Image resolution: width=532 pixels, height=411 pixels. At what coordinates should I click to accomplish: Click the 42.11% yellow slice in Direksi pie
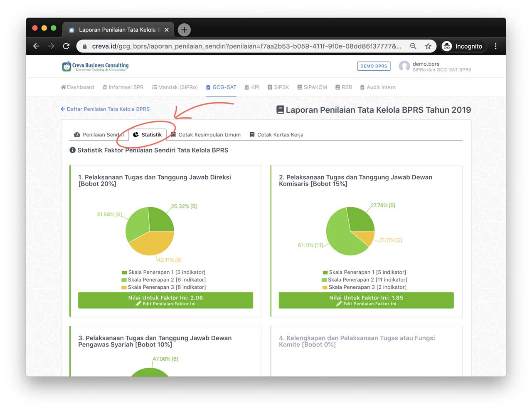(x=153, y=243)
